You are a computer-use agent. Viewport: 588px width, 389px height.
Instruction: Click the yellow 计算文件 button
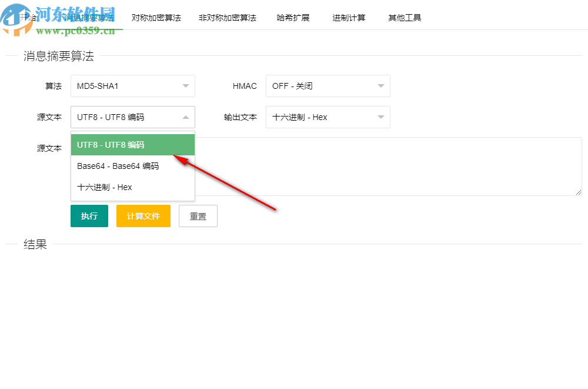pyautogui.click(x=143, y=216)
